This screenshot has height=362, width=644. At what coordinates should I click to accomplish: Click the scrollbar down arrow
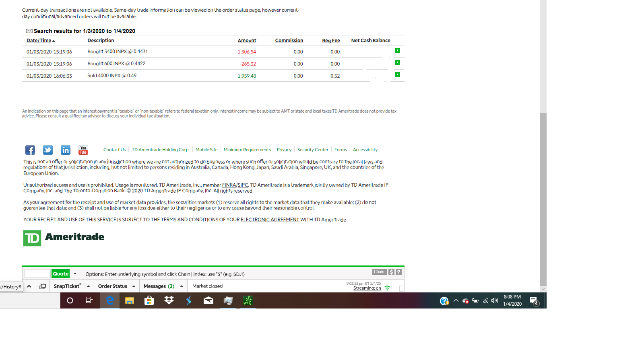pos(543,289)
